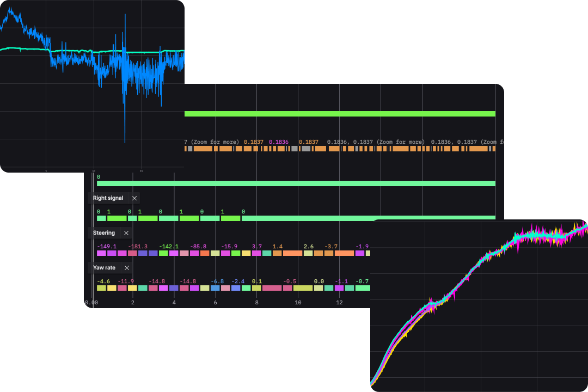This screenshot has width=588, height=392.
Task: Select the Yaw rate track label
Action: click(105, 267)
